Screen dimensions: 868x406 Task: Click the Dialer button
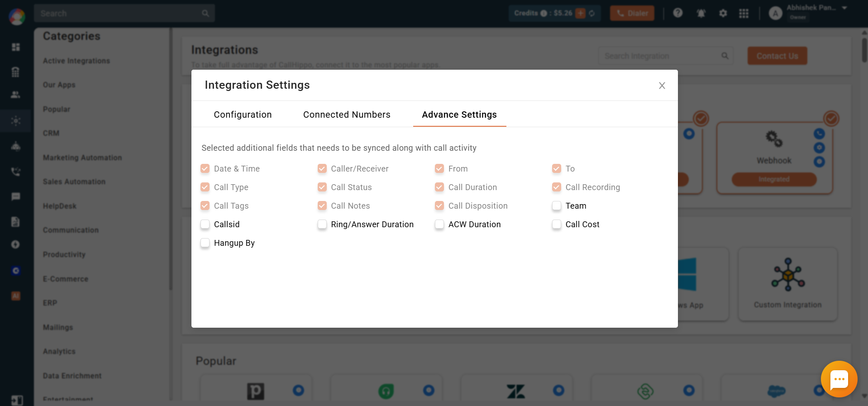pos(632,13)
